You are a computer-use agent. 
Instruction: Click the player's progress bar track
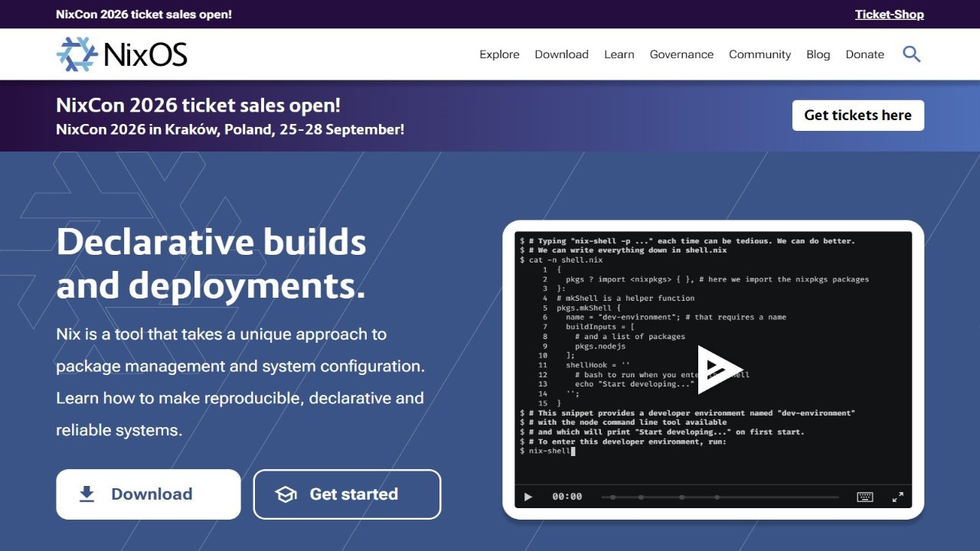point(720,497)
